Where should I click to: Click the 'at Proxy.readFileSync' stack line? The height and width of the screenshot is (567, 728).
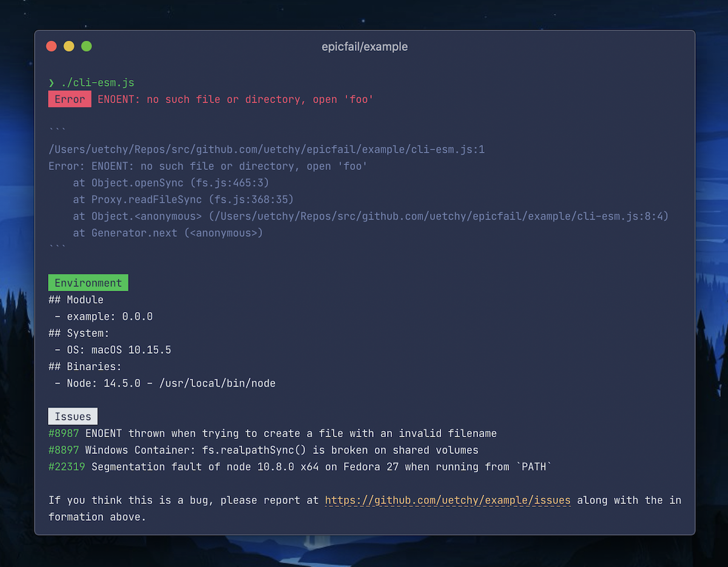[183, 200]
